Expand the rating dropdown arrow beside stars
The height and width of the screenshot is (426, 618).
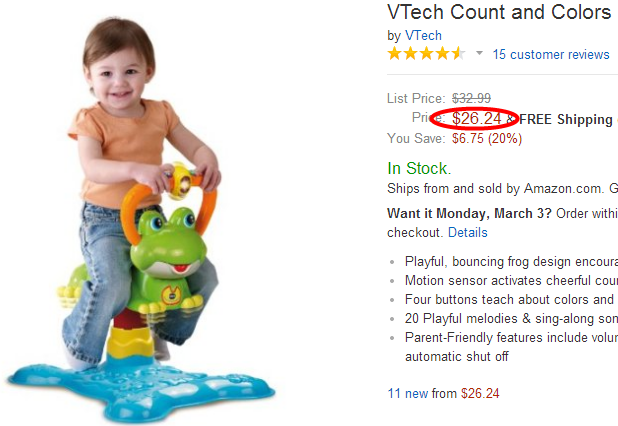(479, 54)
